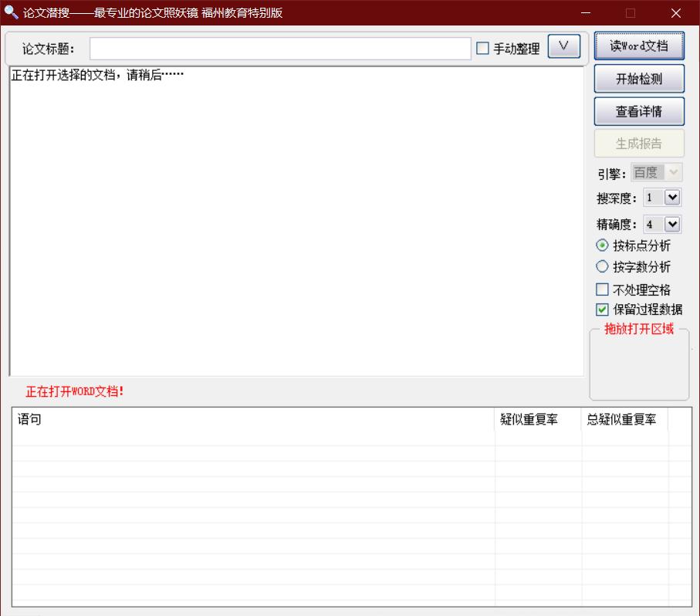
Task: Select the 按标点分析 radio button
Action: pos(602,245)
